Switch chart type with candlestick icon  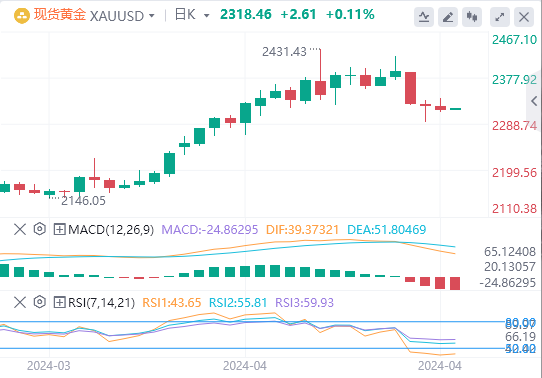(x=472, y=17)
